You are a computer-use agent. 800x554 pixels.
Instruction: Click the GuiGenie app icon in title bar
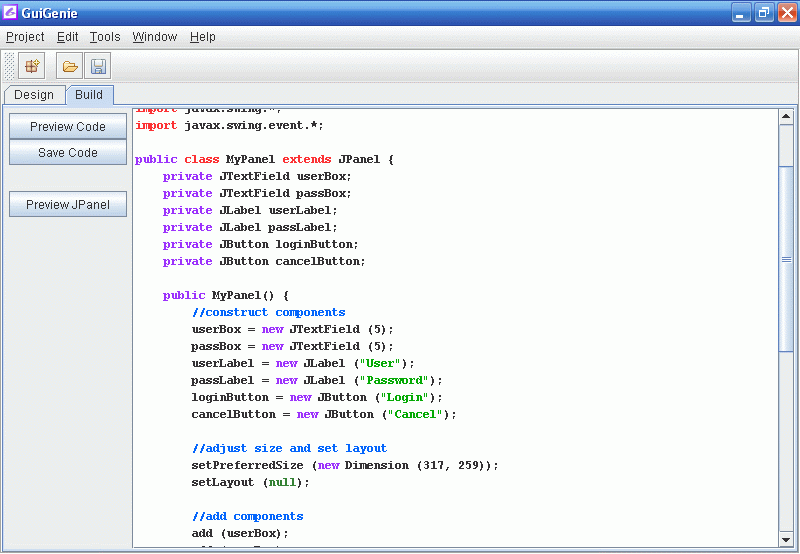(11, 13)
